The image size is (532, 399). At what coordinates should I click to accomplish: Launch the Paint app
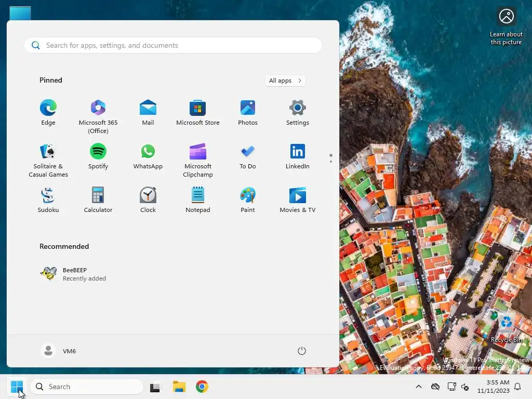pyautogui.click(x=248, y=200)
